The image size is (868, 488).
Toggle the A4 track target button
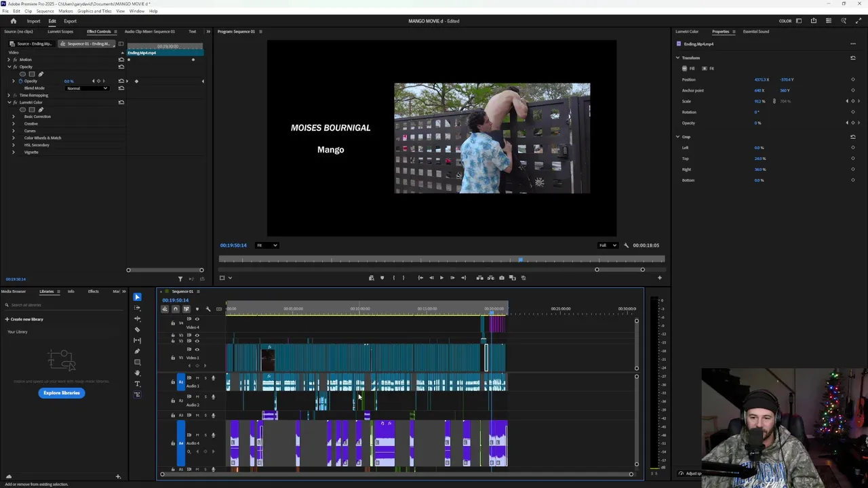(181, 443)
